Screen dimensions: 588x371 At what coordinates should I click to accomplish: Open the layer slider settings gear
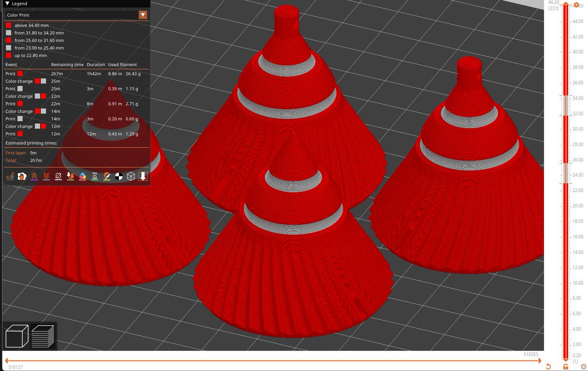tap(583, 367)
